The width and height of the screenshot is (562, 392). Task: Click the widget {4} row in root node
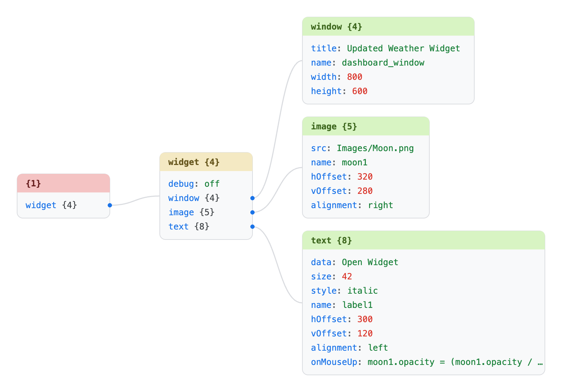[x=63, y=205]
